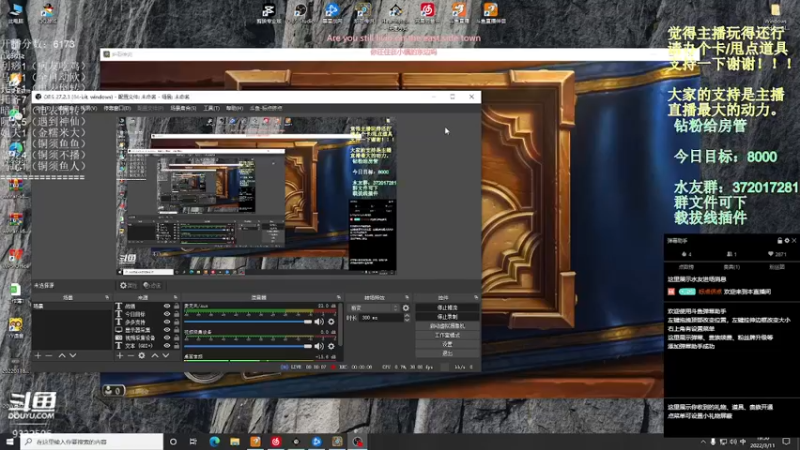Add a new source with the plus icon
This screenshot has height=450, width=800.
[120, 355]
